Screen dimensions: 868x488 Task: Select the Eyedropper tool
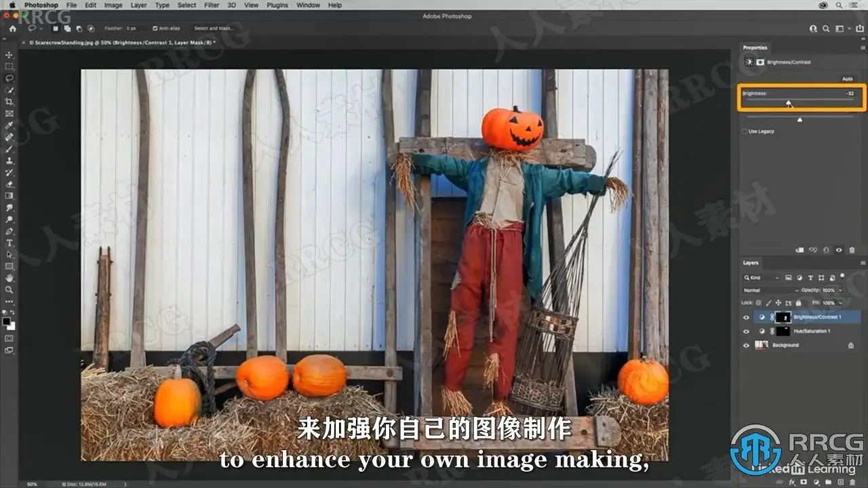coord(9,125)
